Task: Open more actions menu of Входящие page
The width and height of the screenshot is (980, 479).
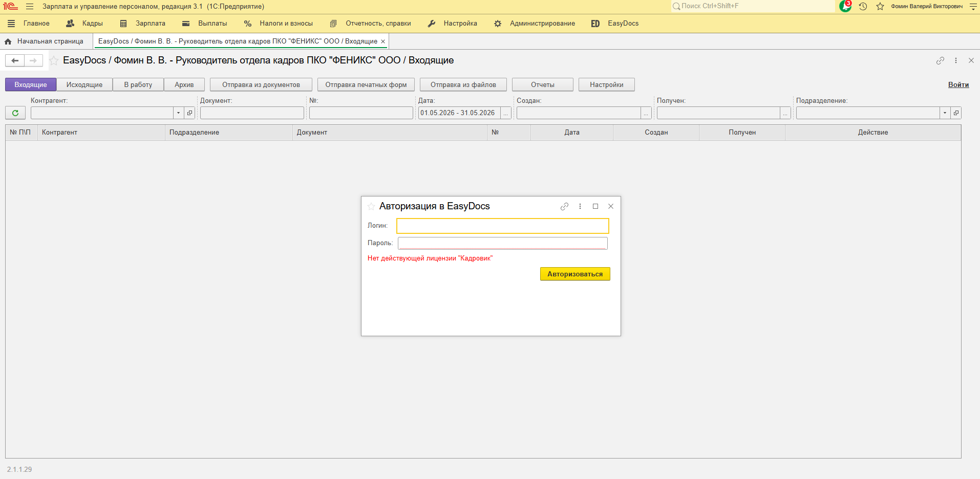Action: (955, 60)
